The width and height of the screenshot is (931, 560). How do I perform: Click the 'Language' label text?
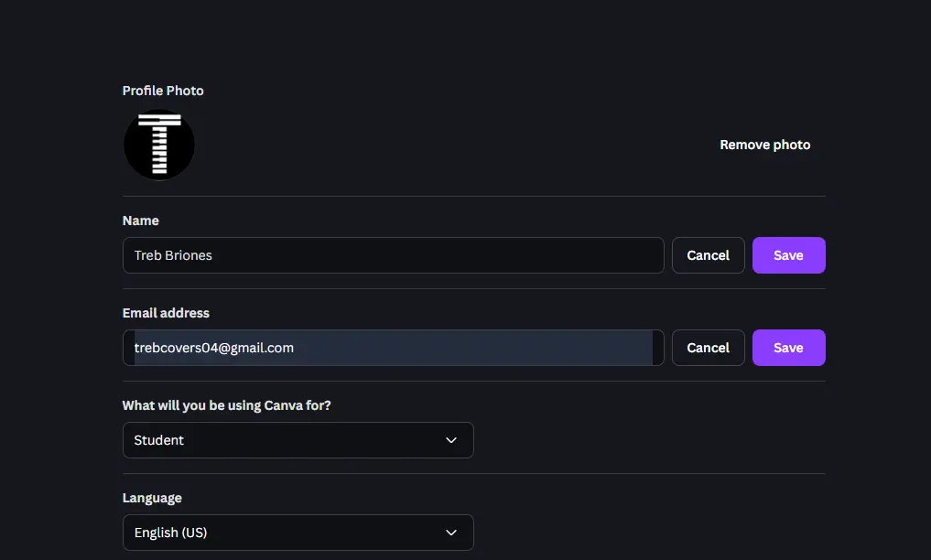click(152, 499)
